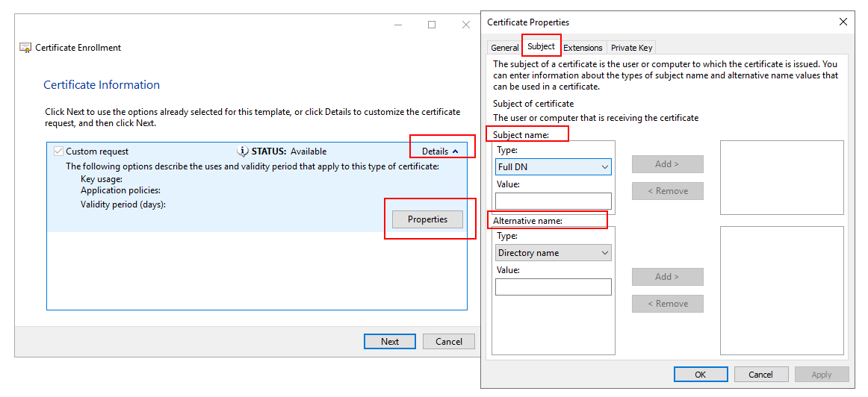Select the Subject tab
The image size is (868, 397).
pos(541,46)
